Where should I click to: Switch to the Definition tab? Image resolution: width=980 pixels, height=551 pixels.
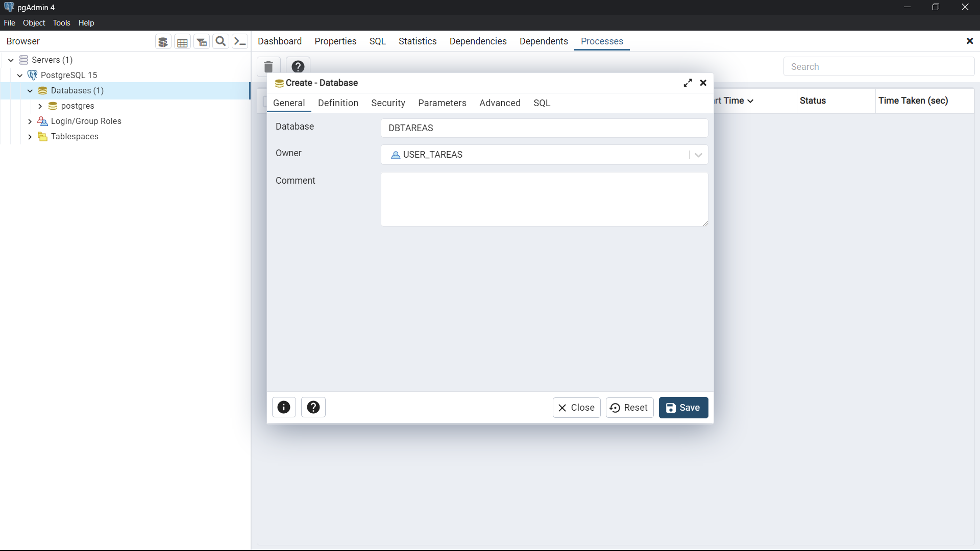point(338,103)
